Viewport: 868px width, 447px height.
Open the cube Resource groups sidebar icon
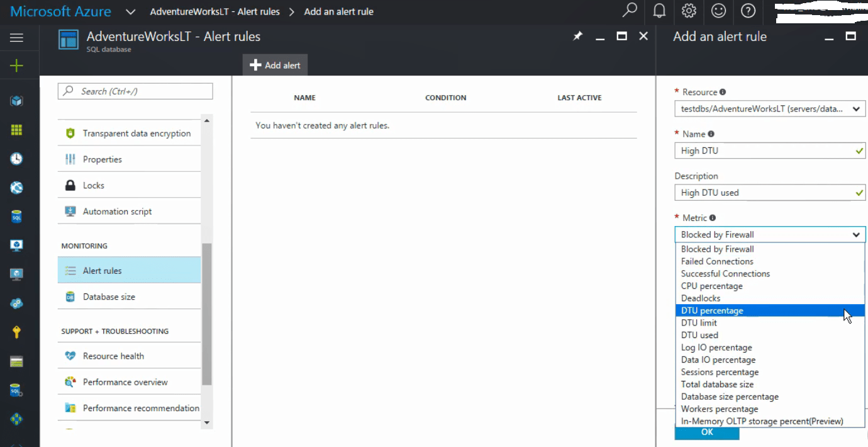(17, 101)
